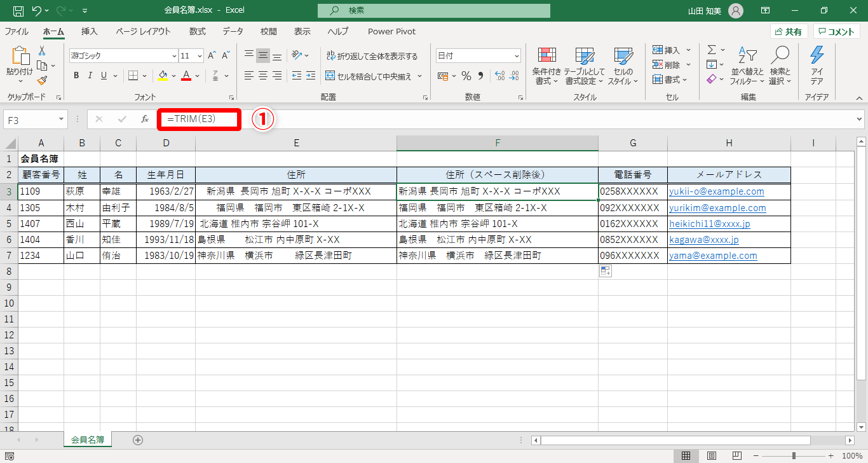Open email link yukii-o@example.com

pos(717,191)
